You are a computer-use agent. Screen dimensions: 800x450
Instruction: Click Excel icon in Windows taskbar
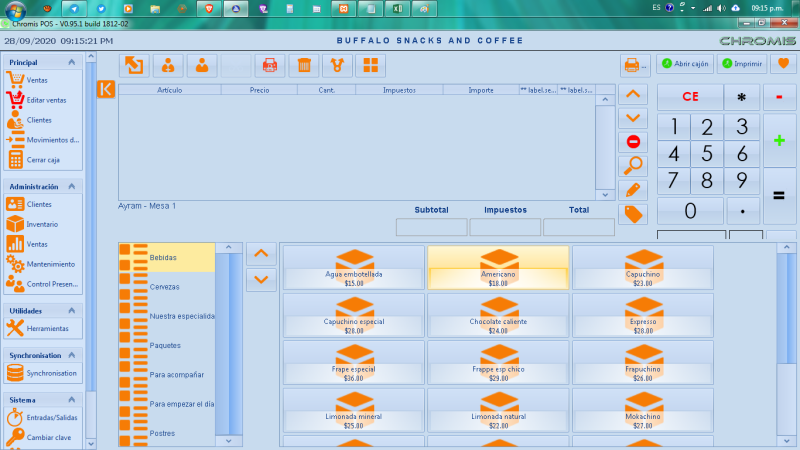pyautogui.click(x=397, y=9)
